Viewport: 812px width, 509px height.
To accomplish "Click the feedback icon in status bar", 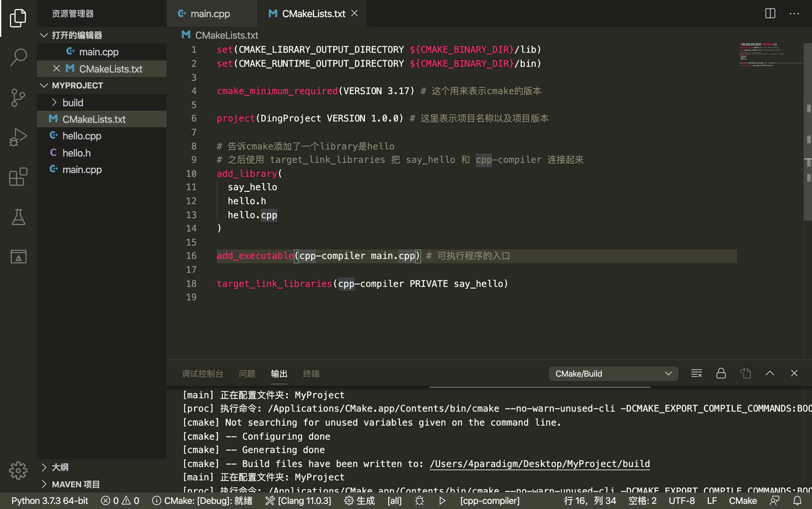I will [x=775, y=501].
